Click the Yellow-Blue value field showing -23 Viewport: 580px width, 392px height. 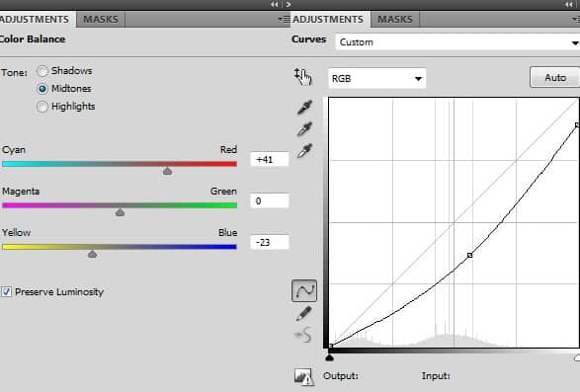(270, 242)
